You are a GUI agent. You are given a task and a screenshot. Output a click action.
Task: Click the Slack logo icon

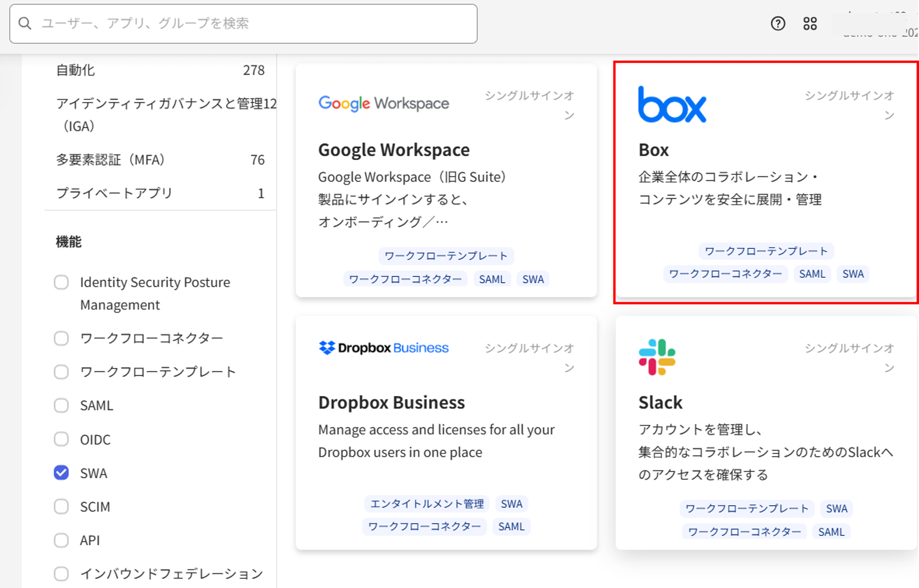pos(657,357)
